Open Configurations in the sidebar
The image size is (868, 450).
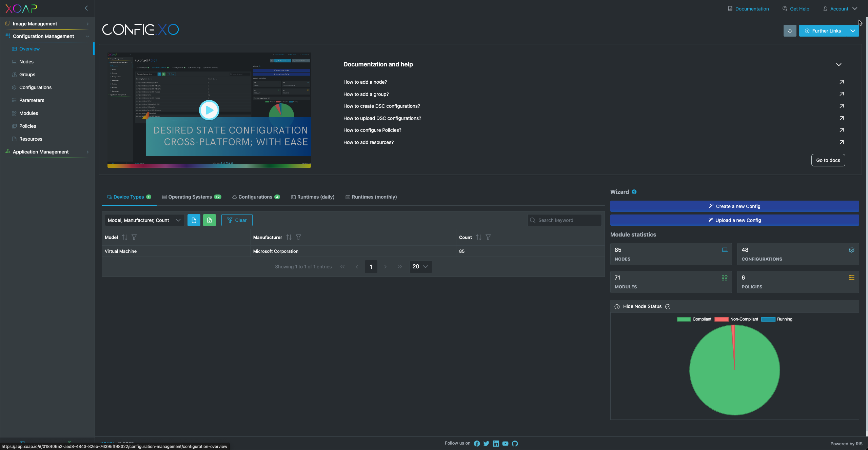click(x=35, y=87)
